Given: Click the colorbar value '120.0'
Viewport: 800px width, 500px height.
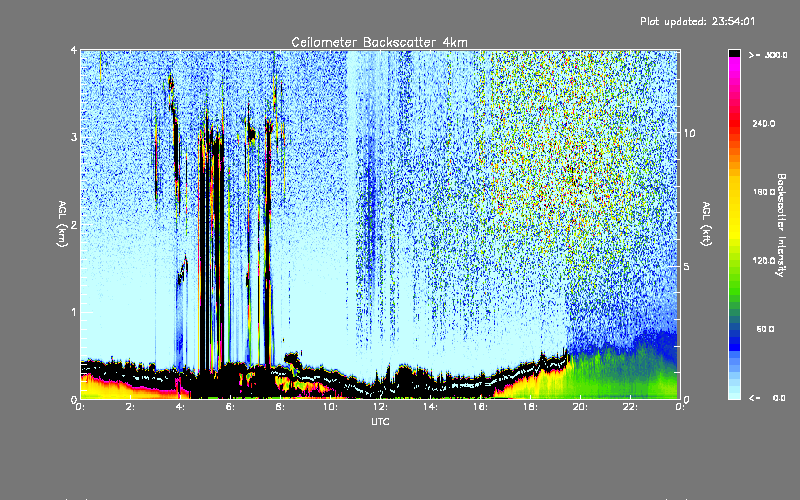Looking at the screenshot, I should point(764,261).
